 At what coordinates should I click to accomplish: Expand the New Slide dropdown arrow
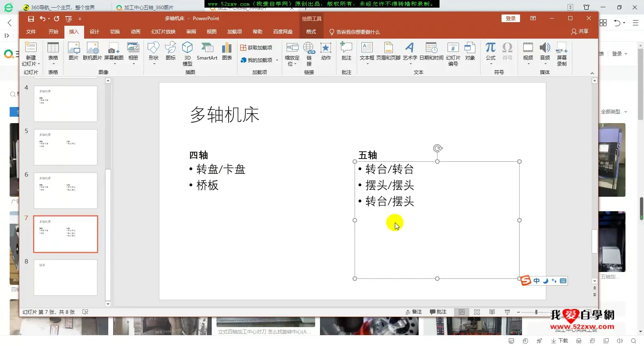[x=39, y=64]
